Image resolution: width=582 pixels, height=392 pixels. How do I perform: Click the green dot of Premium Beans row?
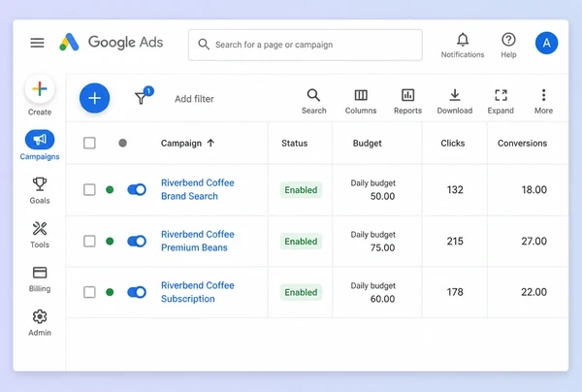(110, 242)
